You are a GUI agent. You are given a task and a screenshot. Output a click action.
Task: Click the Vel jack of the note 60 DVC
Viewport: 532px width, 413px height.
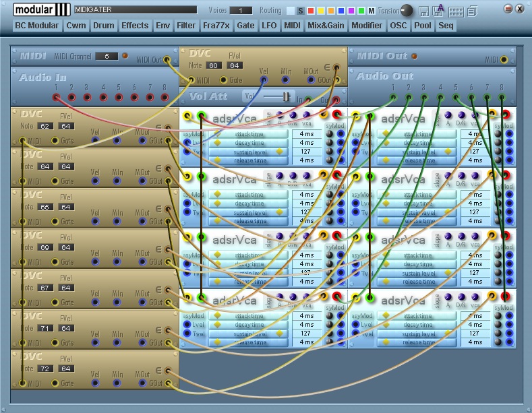click(264, 80)
